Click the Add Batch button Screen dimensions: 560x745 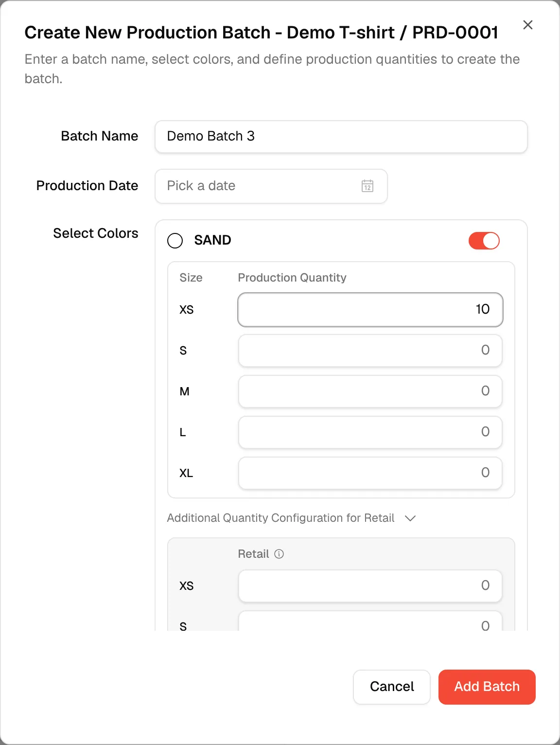click(x=487, y=687)
